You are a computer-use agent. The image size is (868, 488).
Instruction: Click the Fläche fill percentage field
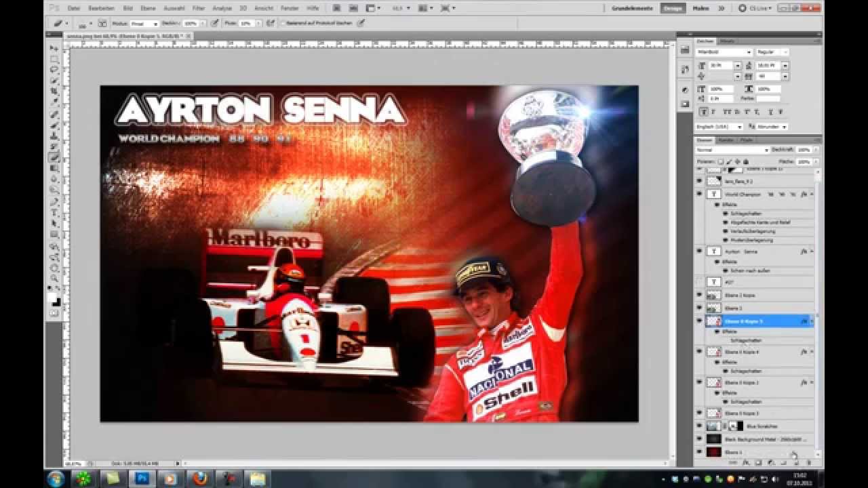[804, 161]
